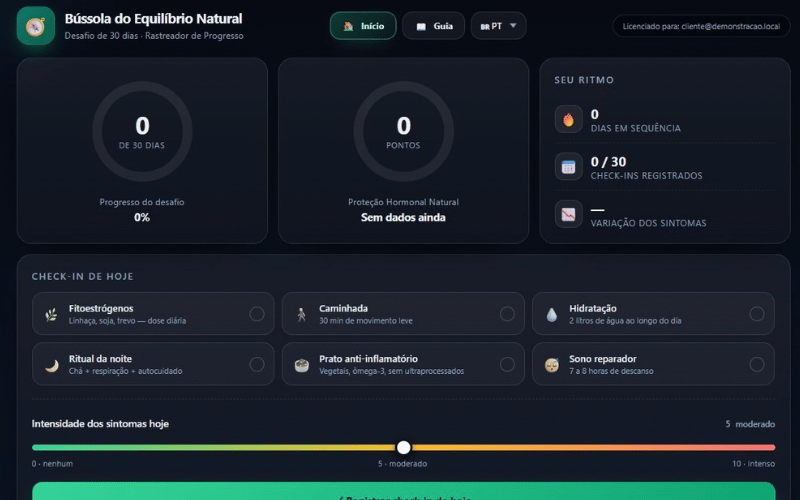Click the salad bowl icon beside Prato anti-inflamatório

pyautogui.click(x=302, y=365)
